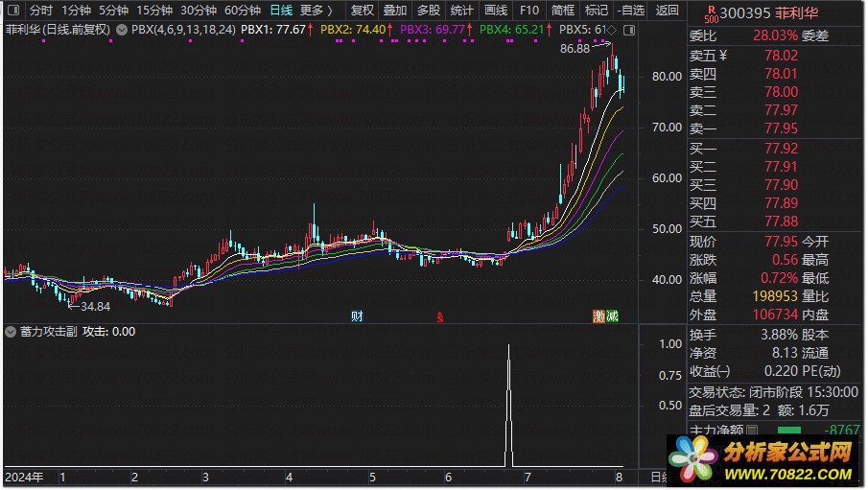This screenshot has height=490, width=868.
Task: Switch to 分时 chart view
Action: (40, 10)
